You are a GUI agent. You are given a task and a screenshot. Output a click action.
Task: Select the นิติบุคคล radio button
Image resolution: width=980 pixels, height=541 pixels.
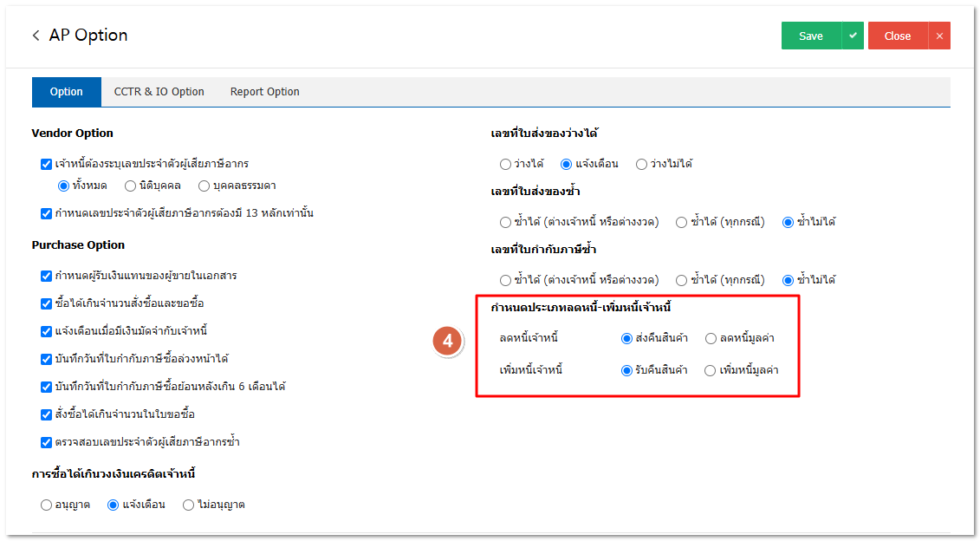click(130, 186)
